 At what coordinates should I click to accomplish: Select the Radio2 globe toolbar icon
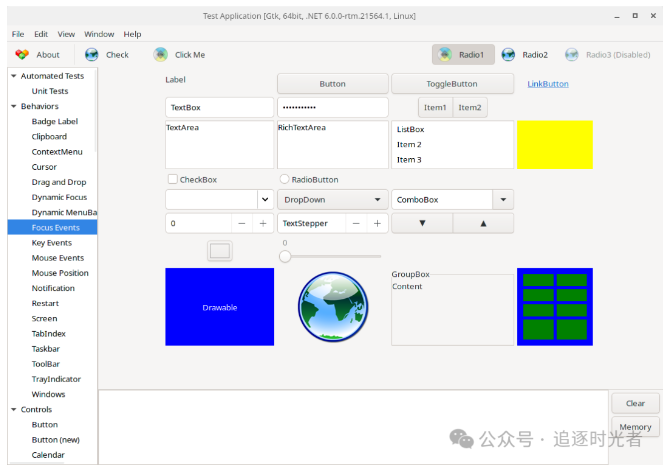pyautogui.click(x=508, y=55)
